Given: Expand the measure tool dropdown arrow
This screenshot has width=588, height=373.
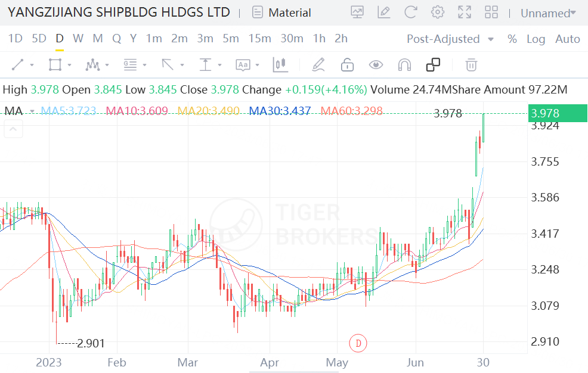Looking at the screenshot, I should [219, 65].
